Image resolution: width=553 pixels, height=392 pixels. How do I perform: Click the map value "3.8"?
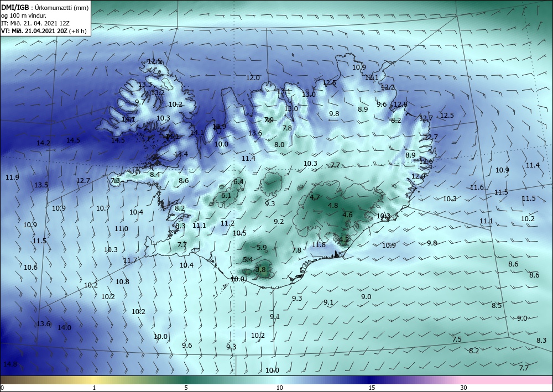[x=260, y=270]
